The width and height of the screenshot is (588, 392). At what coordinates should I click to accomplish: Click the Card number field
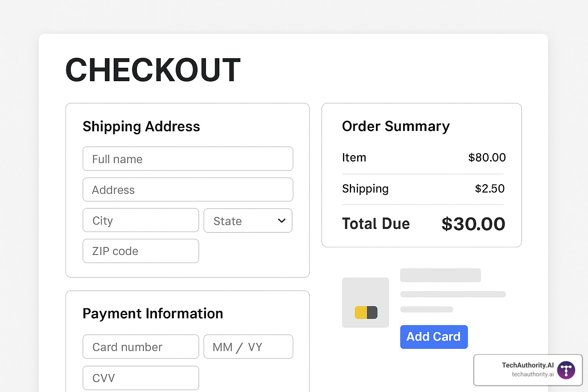[140, 346]
